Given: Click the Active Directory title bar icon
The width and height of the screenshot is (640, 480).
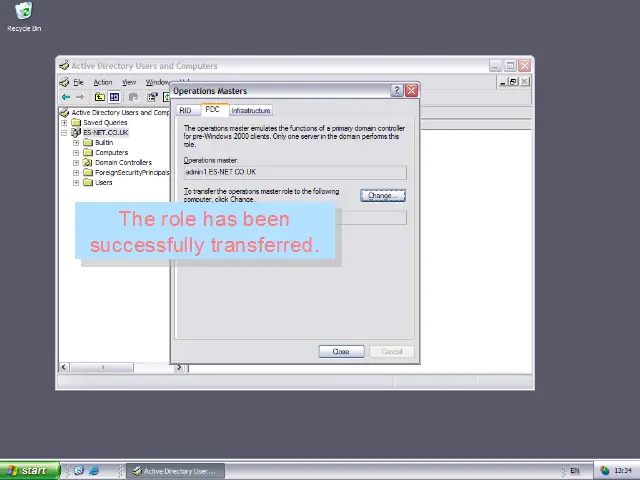Looking at the screenshot, I should point(64,66).
